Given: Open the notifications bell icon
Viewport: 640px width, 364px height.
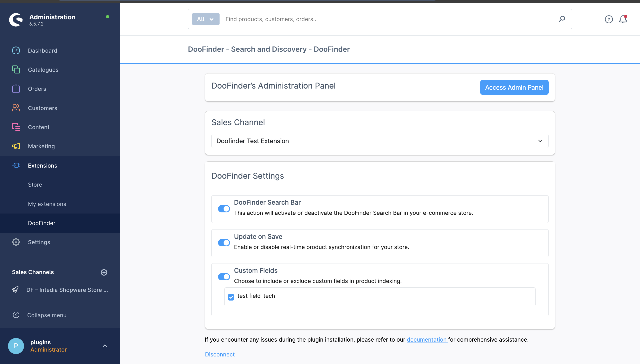Looking at the screenshot, I should coord(623,19).
